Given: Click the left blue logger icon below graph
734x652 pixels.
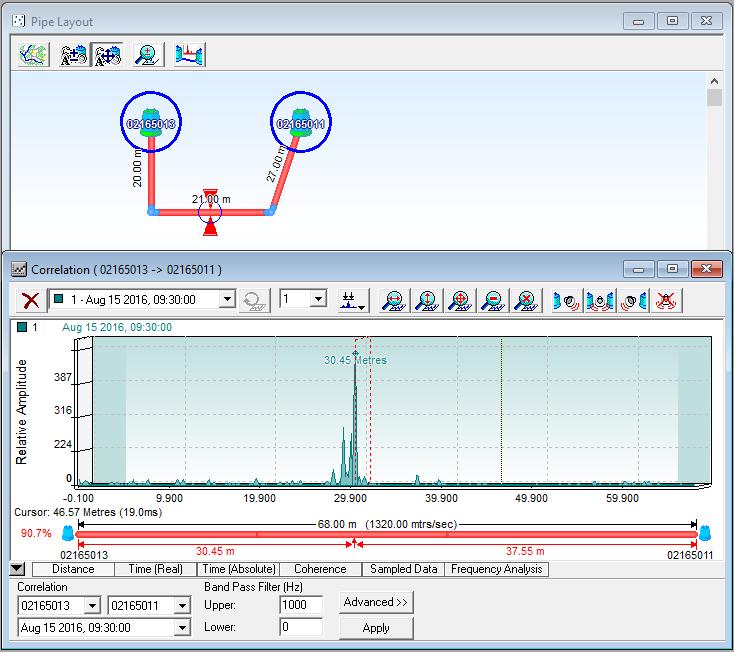Looking at the screenshot, I should pyautogui.click(x=68, y=533).
